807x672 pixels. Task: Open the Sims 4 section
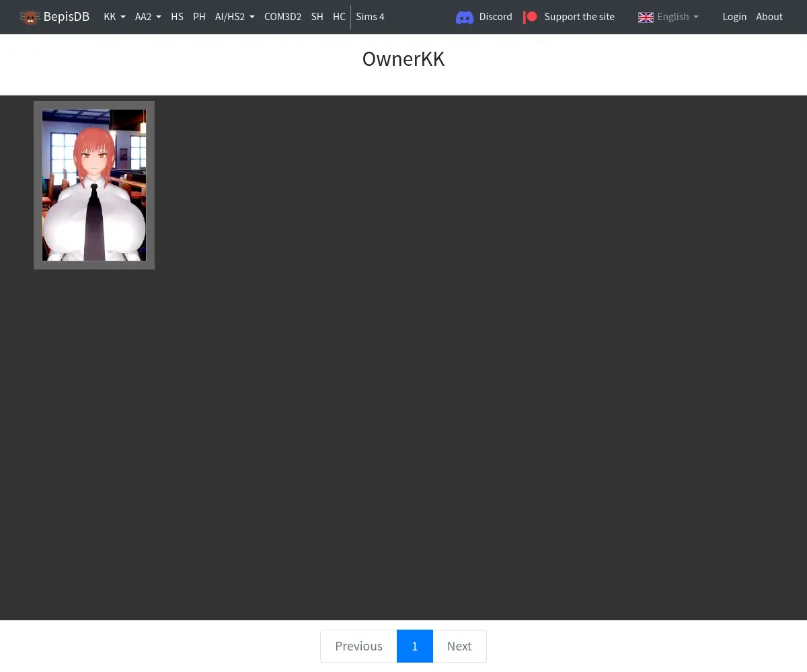coord(370,17)
